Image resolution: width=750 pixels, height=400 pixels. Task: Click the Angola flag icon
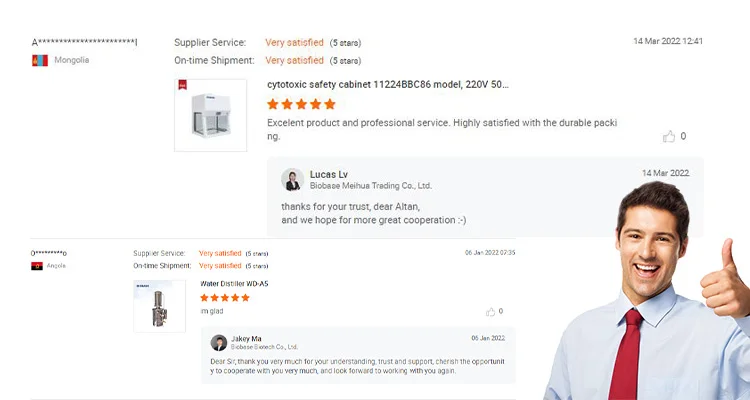[37, 266]
